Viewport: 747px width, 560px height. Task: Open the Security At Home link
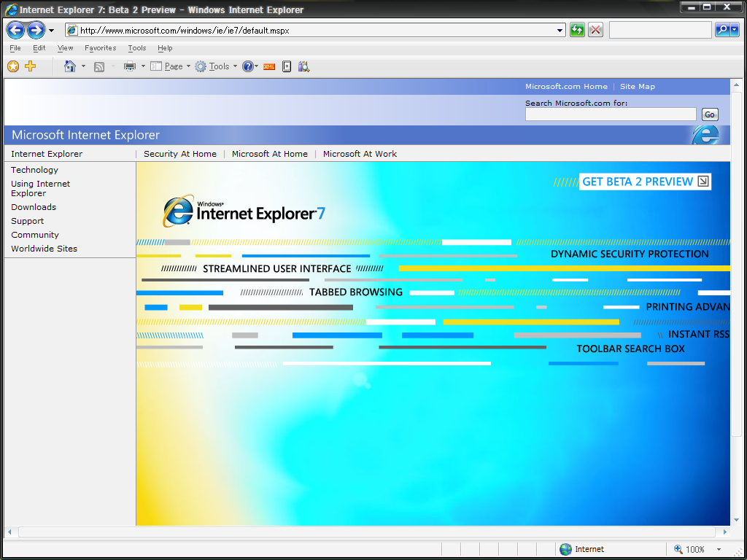coord(180,154)
